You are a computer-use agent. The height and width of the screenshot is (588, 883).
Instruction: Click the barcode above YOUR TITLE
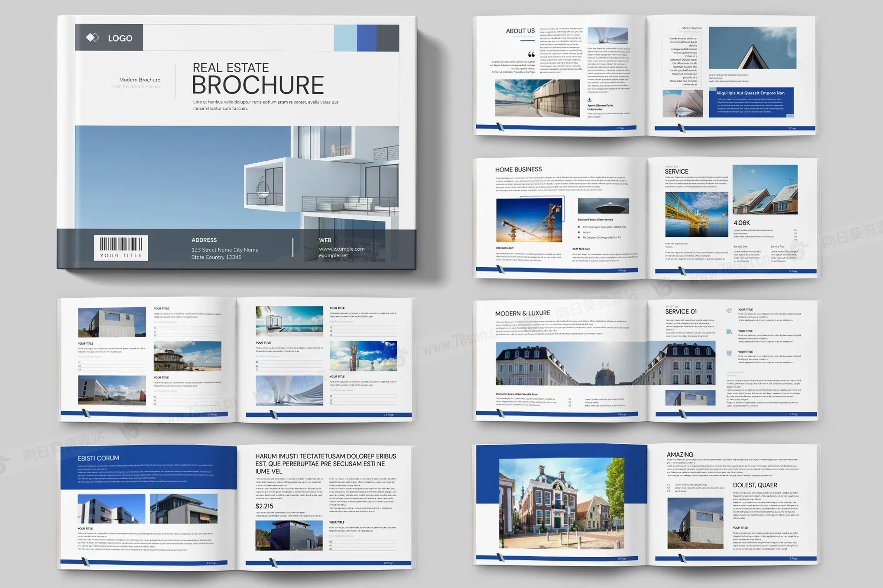[121, 244]
